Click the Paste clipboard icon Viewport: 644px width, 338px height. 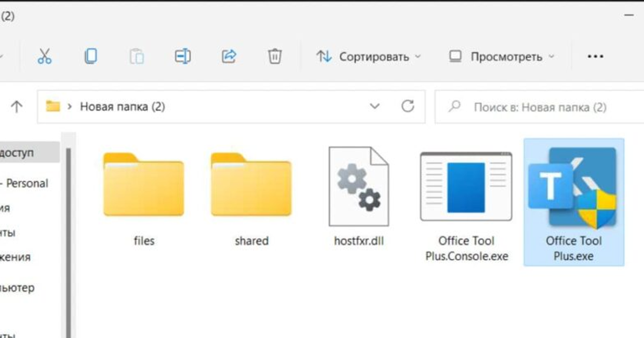point(137,56)
